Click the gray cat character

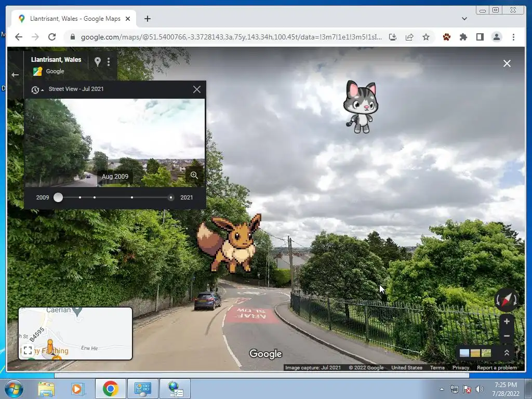coord(361,107)
